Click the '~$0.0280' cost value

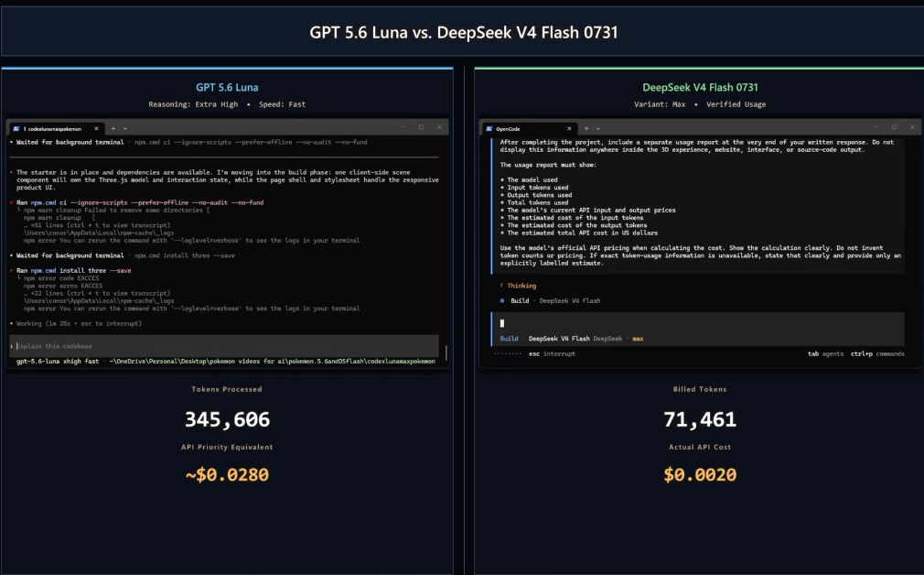227,475
